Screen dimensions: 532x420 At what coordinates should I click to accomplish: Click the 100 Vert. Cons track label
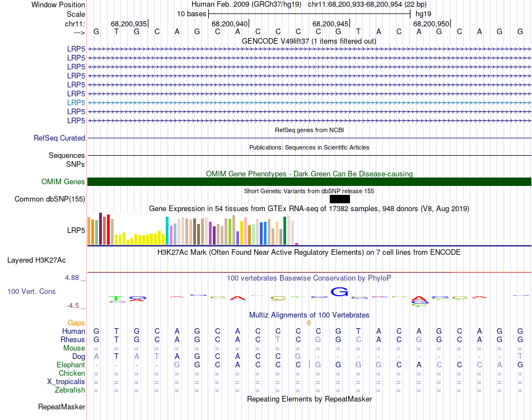[31, 292]
